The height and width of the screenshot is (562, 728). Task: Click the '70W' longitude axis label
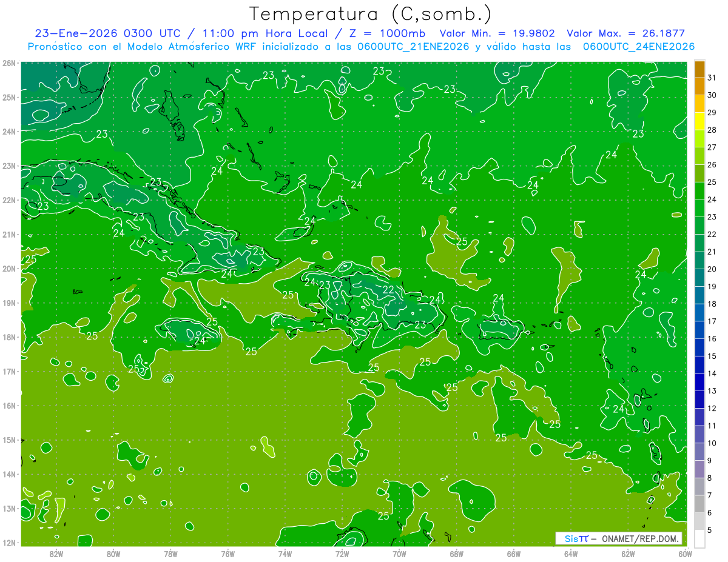pyautogui.click(x=399, y=554)
